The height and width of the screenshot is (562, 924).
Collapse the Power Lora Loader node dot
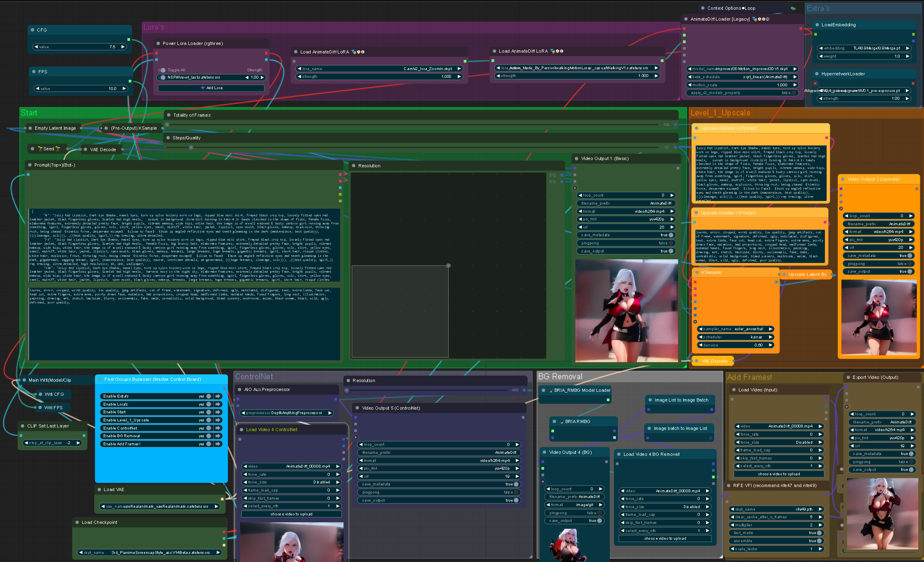click(x=158, y=43)
